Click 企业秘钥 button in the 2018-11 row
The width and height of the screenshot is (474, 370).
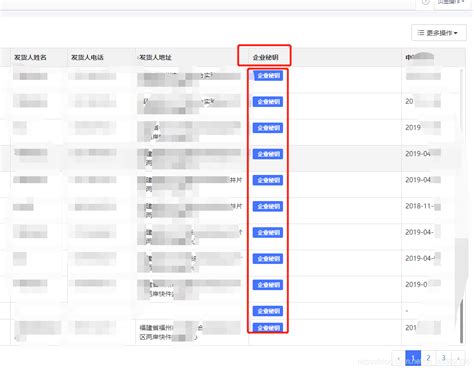click(268, 206)
